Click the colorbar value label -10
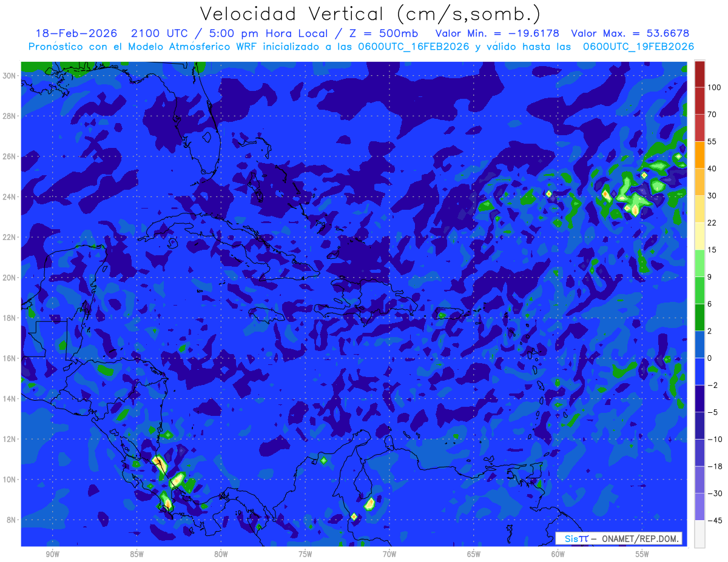The width and height of the screenshot is (728, 562). point(714,439)
